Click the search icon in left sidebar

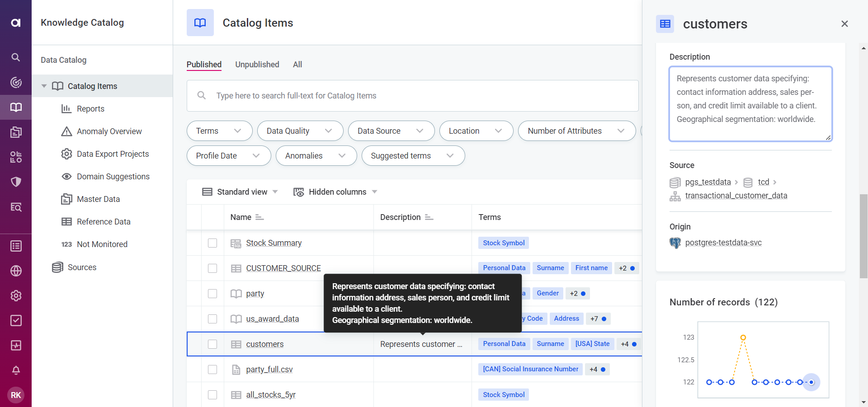[x=16, y=57]
